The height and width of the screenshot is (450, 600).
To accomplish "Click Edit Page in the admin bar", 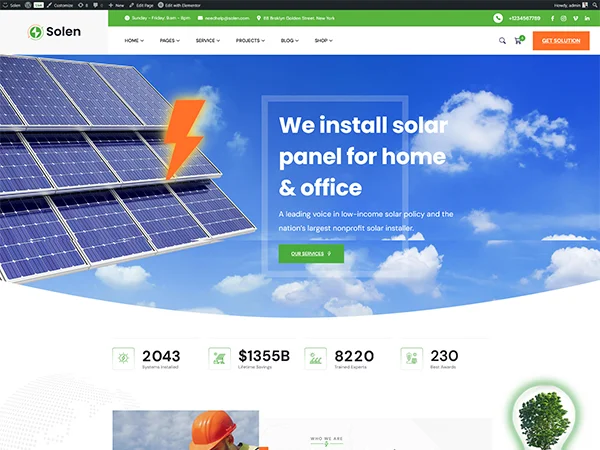I will 141,5.
